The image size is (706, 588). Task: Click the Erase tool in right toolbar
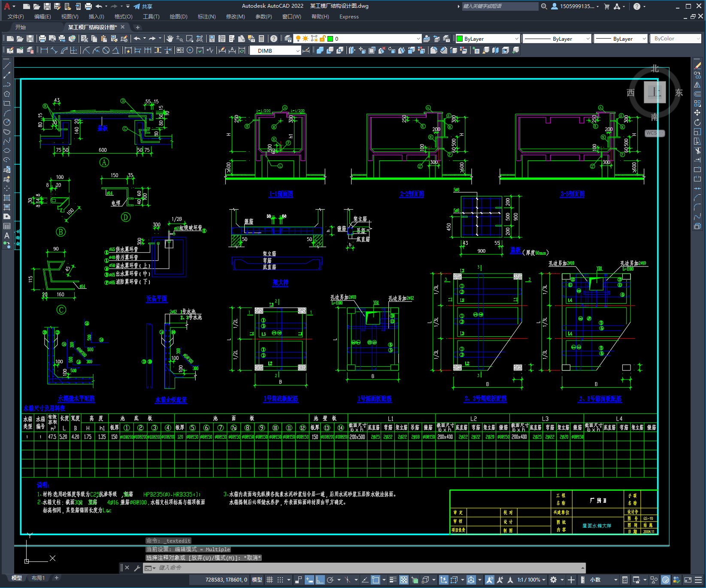697,66
